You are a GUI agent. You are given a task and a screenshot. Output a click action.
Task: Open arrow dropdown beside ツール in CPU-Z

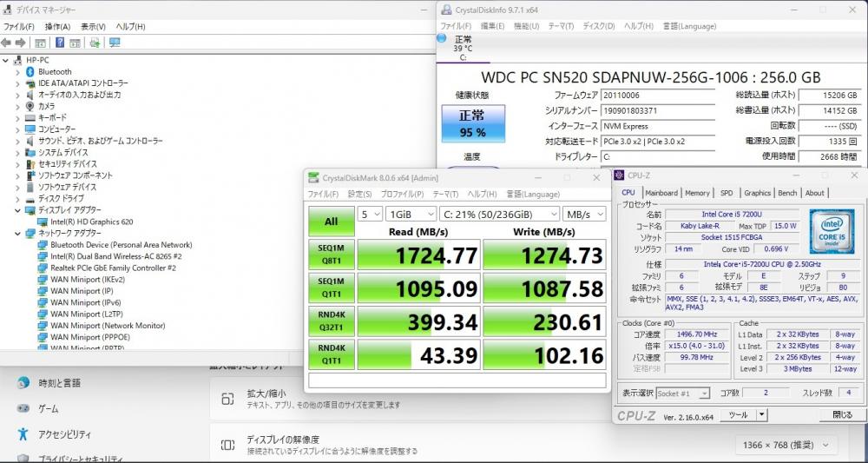pos(761,414)
